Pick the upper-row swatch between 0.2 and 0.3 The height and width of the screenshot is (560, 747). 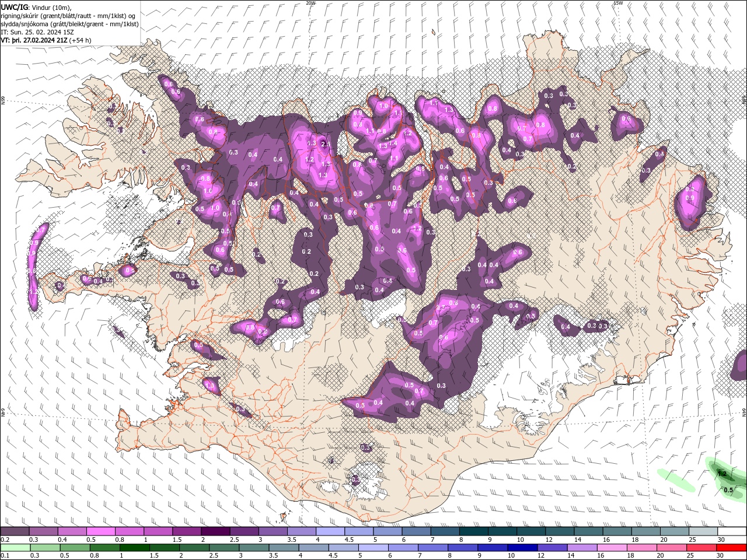[x=15, y=531]
